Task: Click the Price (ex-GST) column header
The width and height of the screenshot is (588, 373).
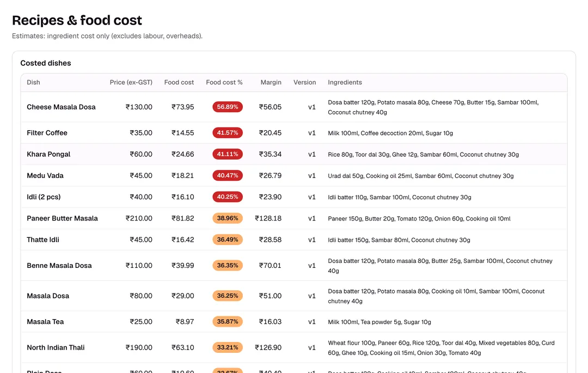Action: tap(131, 82)
